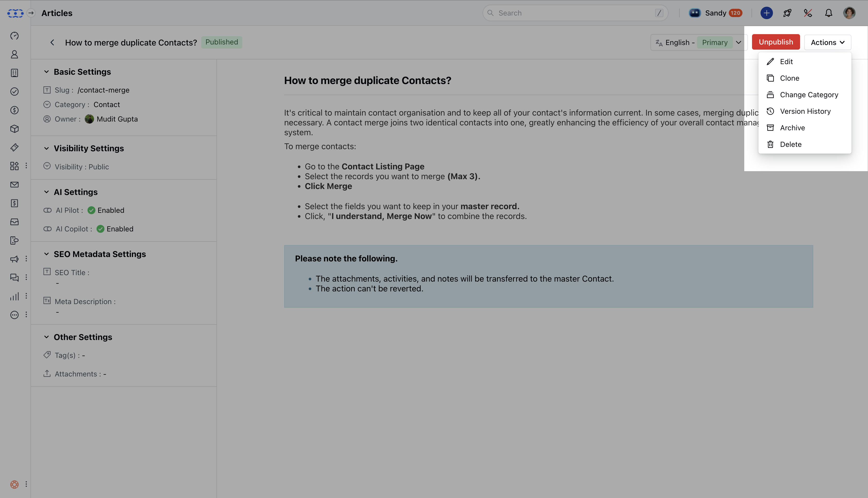Select Edit from Actions menu
The height and width of the screenshot is (498, 868).
tap(786, 62)
